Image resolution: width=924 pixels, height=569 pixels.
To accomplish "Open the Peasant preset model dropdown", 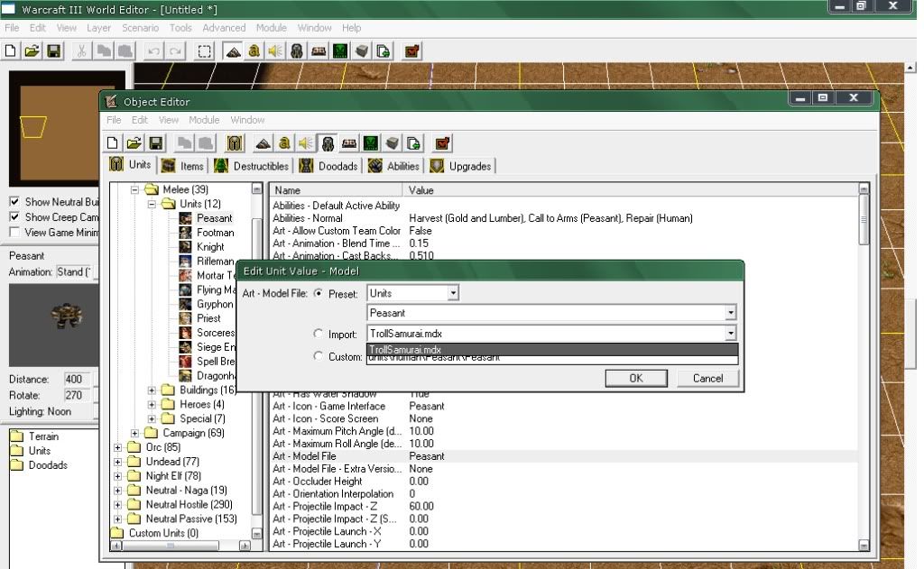I will [730, 313].
